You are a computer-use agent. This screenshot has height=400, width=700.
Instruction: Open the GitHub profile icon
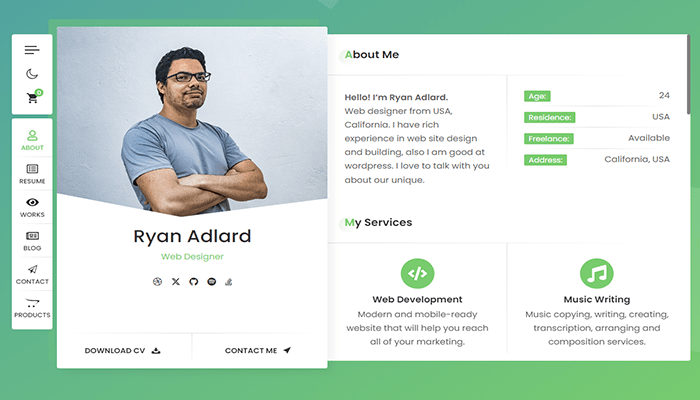click(193, 282)
